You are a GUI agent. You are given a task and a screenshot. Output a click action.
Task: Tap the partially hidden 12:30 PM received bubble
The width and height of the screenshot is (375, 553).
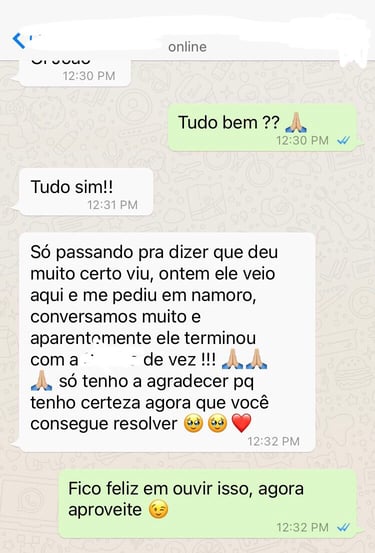(75, 73)
